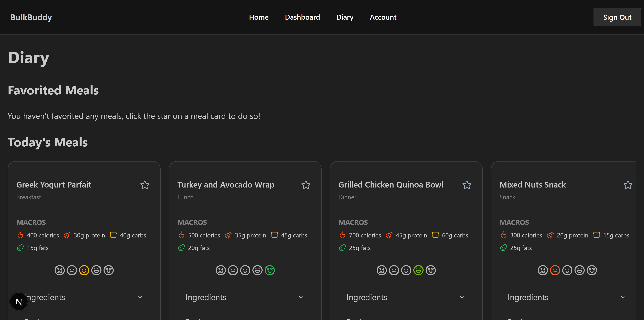The image size is (644, 320).
Task: Select green laughing face on Grilled Chicken Bowl
Action: tap(418, 270)
